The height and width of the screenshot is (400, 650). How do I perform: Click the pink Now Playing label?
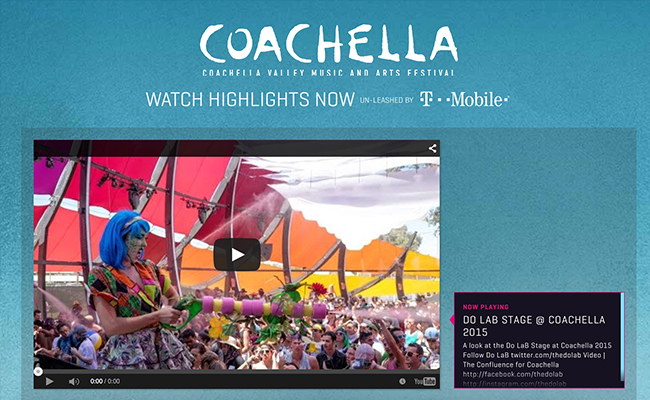[485, 307]
